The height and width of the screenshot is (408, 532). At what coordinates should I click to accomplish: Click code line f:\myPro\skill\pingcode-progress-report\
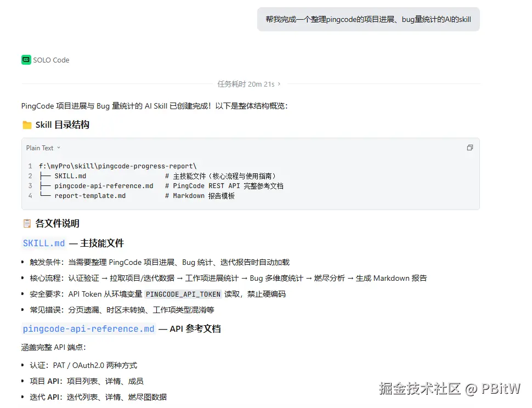coord(118,166)
